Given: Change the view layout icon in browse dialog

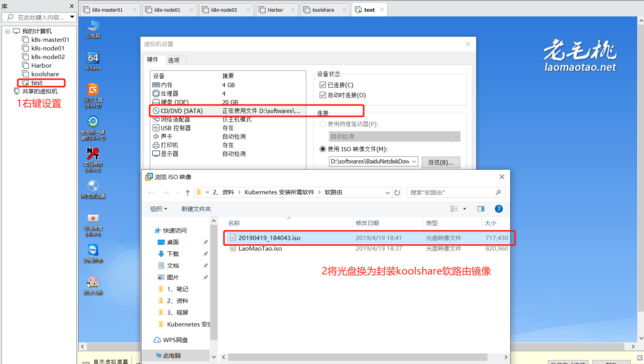Looking at the screenshot, I should coord(454,209).
